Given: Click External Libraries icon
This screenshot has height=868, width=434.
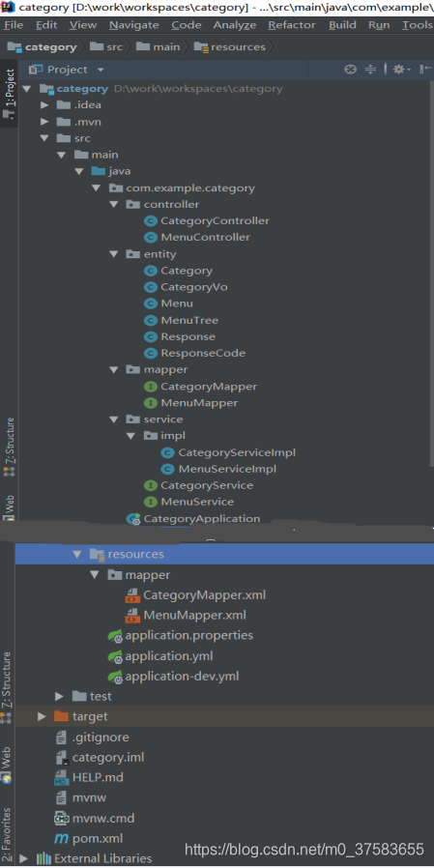Looking at the screenshot, I should [43, 858].
